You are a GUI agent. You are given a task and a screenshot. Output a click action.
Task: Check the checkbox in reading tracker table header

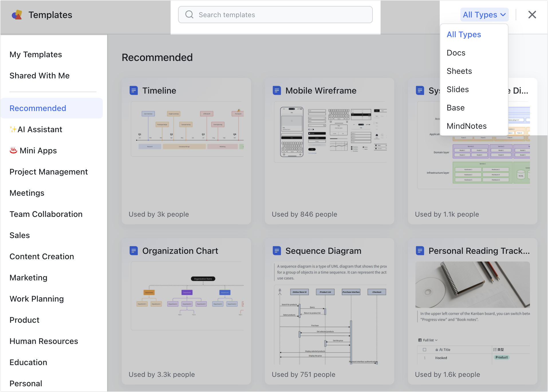tap(425, 349)
